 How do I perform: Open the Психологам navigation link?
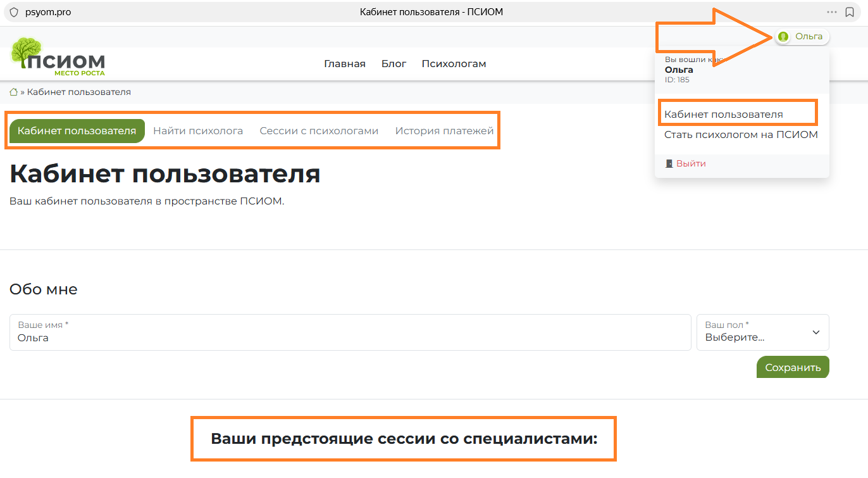pyautogui.click(x=454, y=64)
